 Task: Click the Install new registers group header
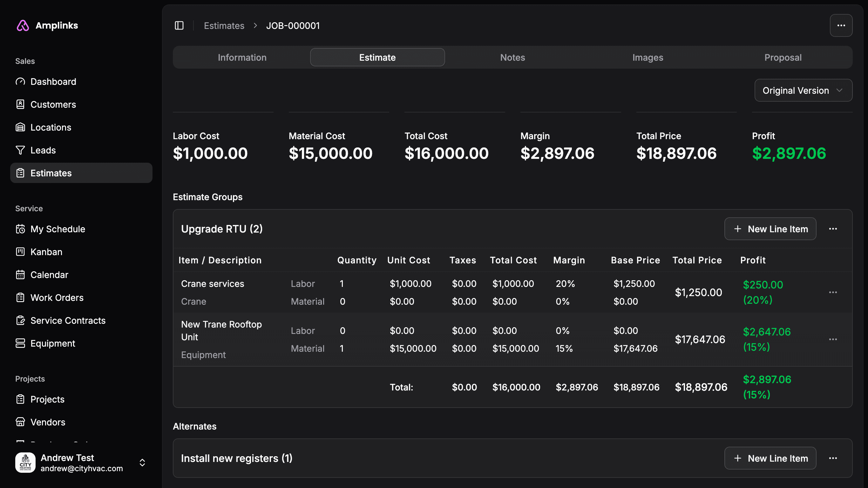pyautogui.click(x=237, y=458)
